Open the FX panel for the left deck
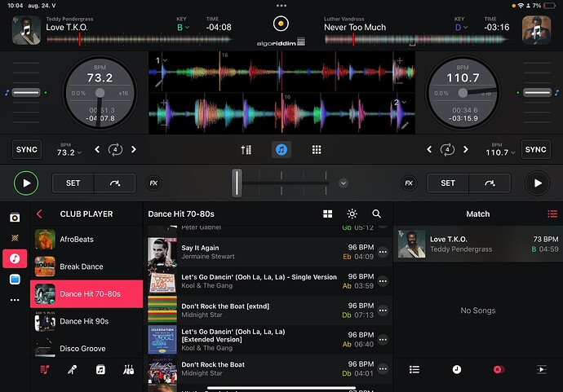The width and height of the screenshot is (563, 392). [x=153, y=183]
